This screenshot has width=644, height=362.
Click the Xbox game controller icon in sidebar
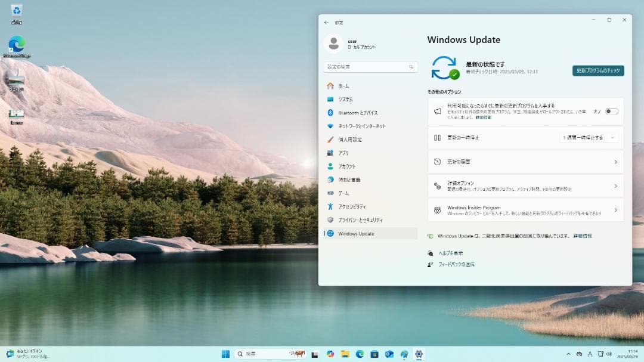point(331,193)
